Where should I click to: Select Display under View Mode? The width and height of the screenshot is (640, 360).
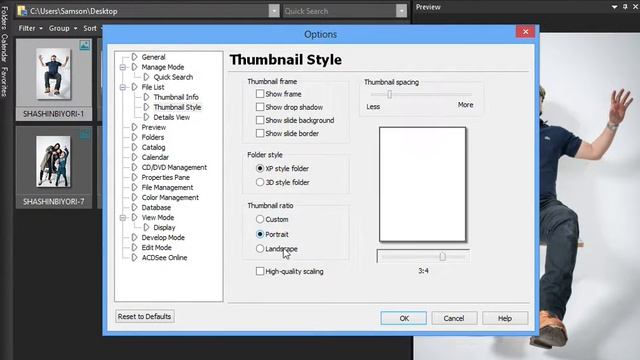click(164, 227)
